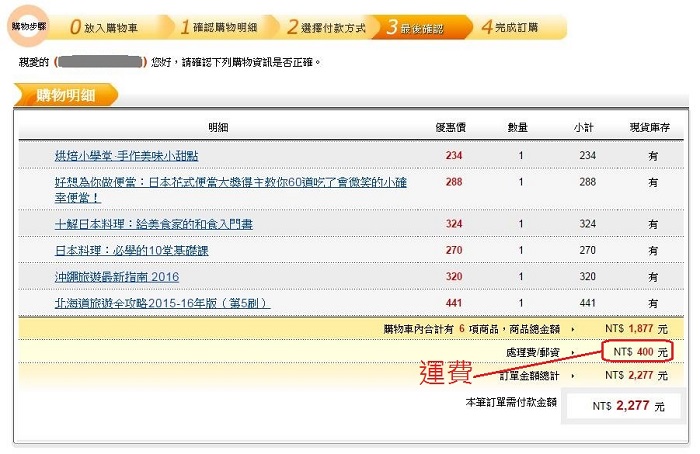Click the 小計 value 441 in 北海道旅遊 row
Viewport: 700px width, 454px height.
pyautogui.click(x=588, y=303)
